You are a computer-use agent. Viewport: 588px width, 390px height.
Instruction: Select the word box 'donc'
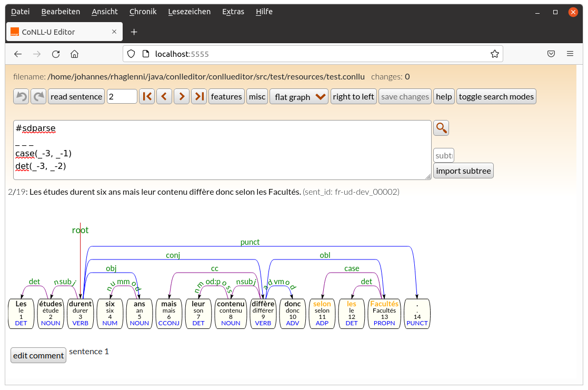pos(293,314)
